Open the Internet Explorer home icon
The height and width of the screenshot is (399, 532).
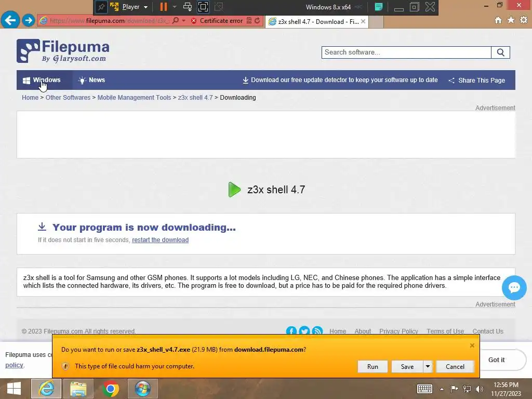pos(498,20)
